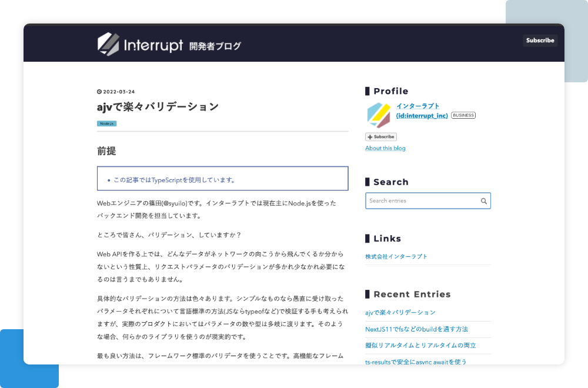Click the 前提 section heading

[x=106, y=152]
